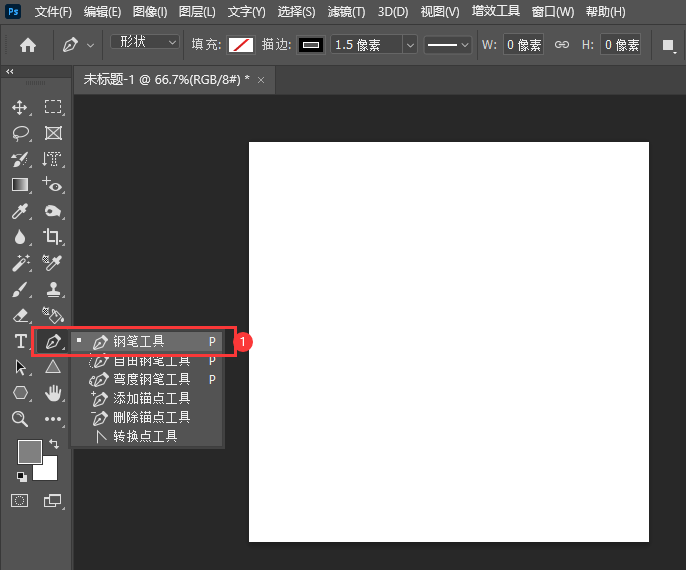686x570 pixels.
Task: Click the stroke color swatch
Action: 311,45
